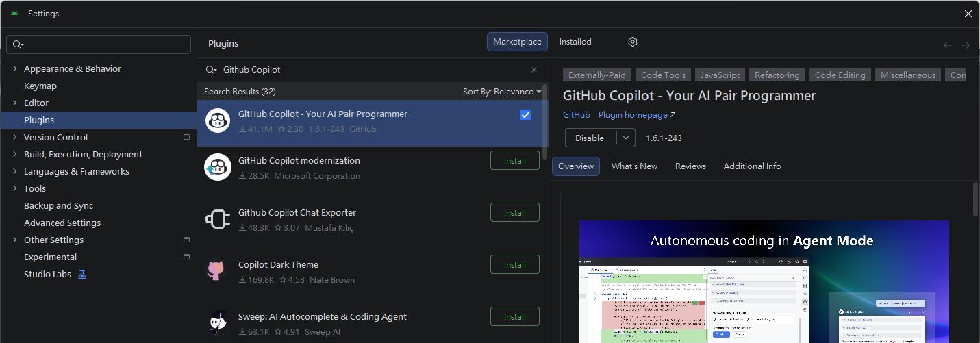Viewport: 980px width, 343px height.
Task: Open the Sort By Relevance dropdown
Action: (502, 92)
